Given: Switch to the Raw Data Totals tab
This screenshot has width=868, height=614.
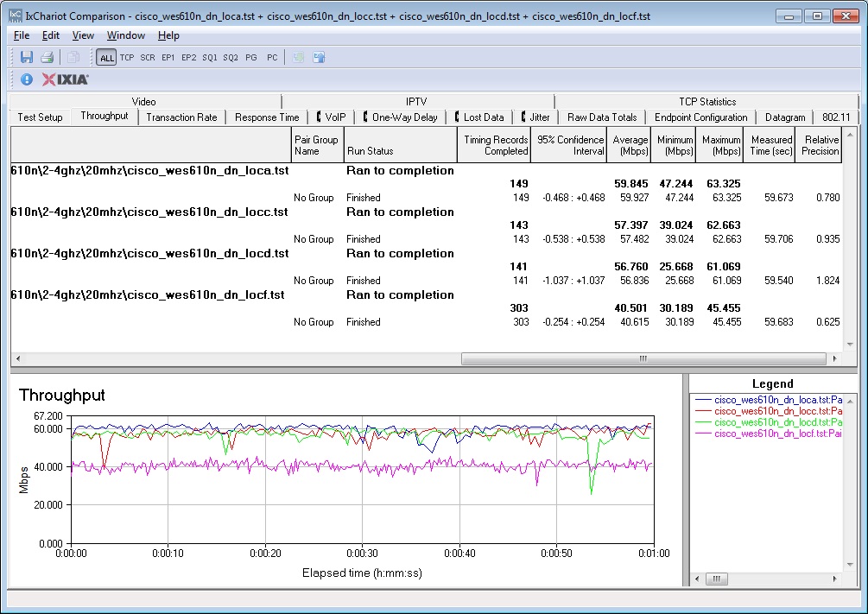Looking at the screenshot, I should 602,117.
